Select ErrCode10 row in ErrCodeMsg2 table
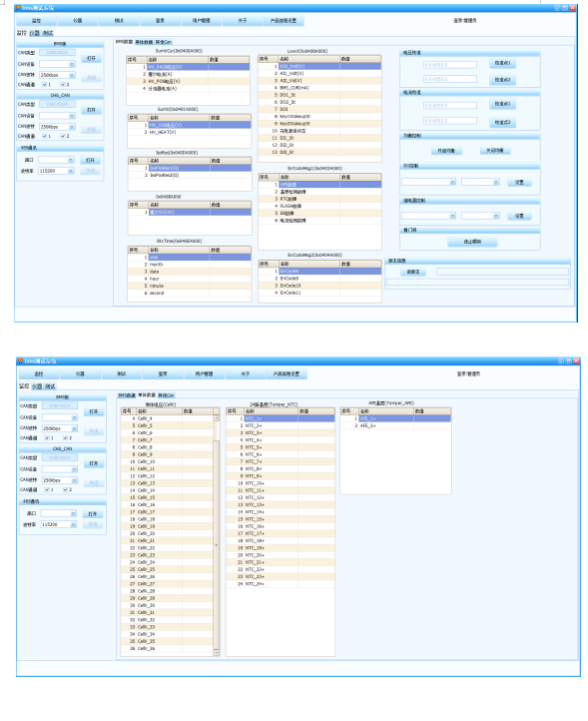This screenshot has width=588, height=721. click(319, 286)
